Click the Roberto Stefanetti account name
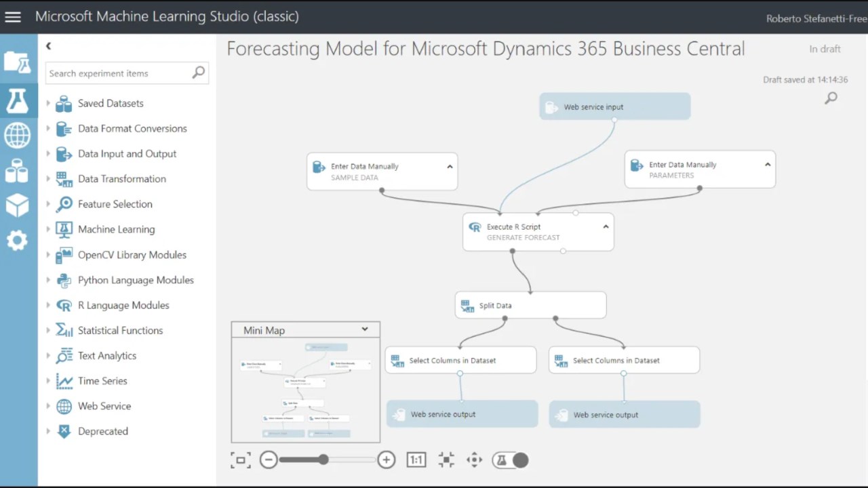The height and width of the screenshot is (488, 868). (816, 19)
